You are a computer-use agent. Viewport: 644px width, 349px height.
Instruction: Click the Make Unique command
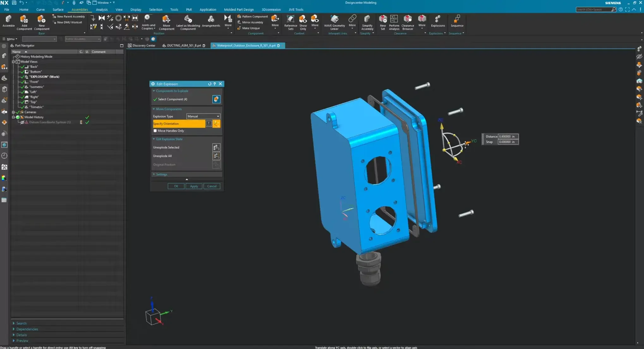pos(248,28)
